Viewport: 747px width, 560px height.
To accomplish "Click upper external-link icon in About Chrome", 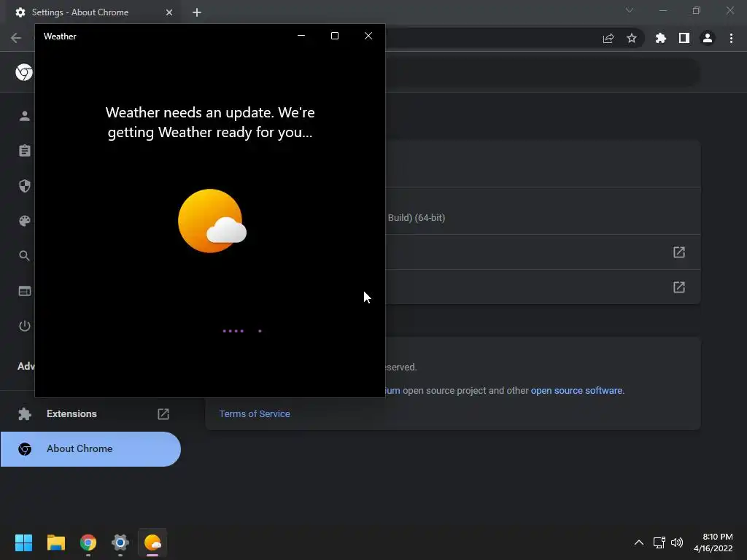I will click(x=679, y=252).
